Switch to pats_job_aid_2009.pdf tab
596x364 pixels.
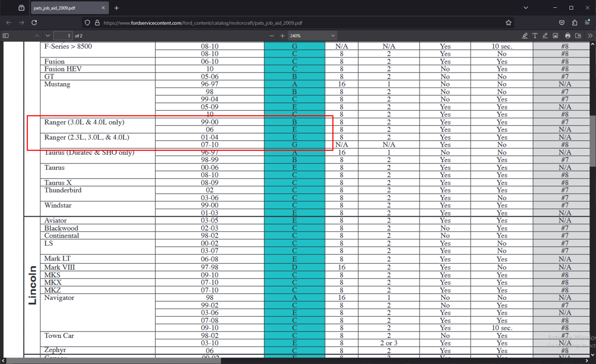pos(70,8)
